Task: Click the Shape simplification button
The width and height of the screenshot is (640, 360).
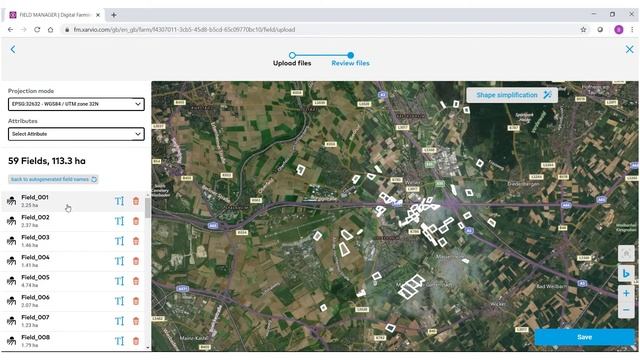Action: 513,95
